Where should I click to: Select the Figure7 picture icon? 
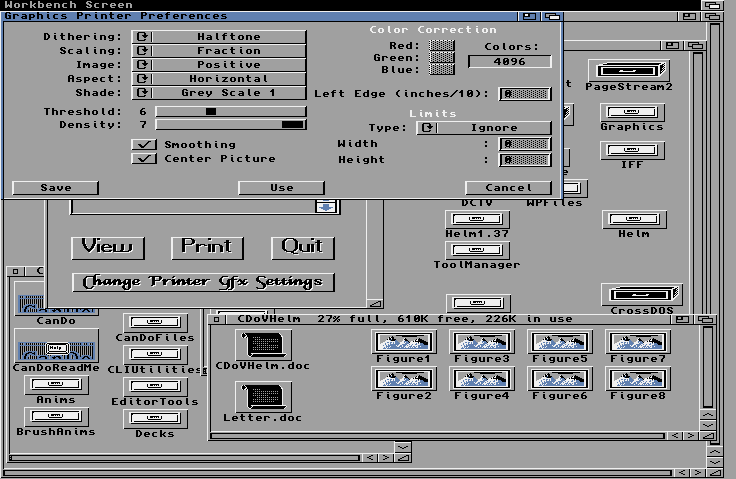click(x=637, y=342)
